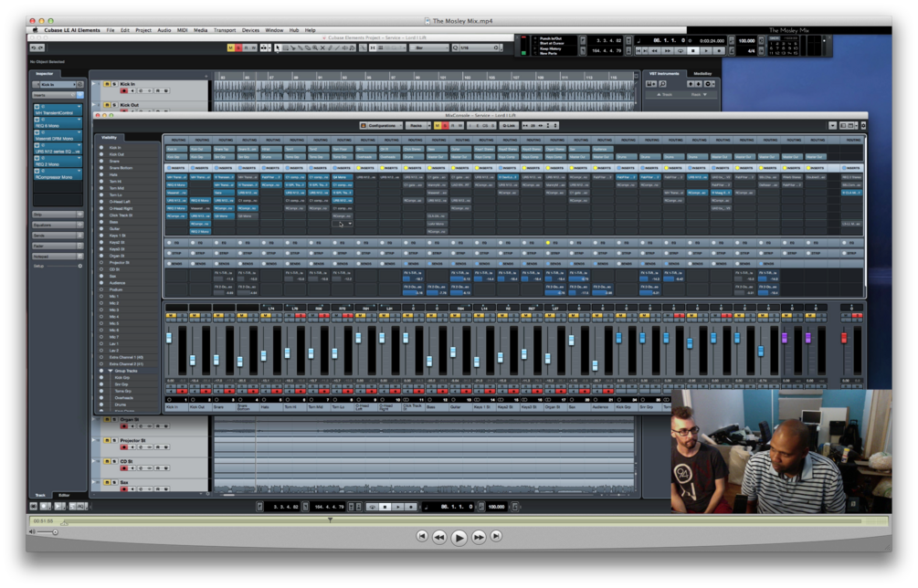Solo the Kick Out track in track list

(x=114, y=105)
